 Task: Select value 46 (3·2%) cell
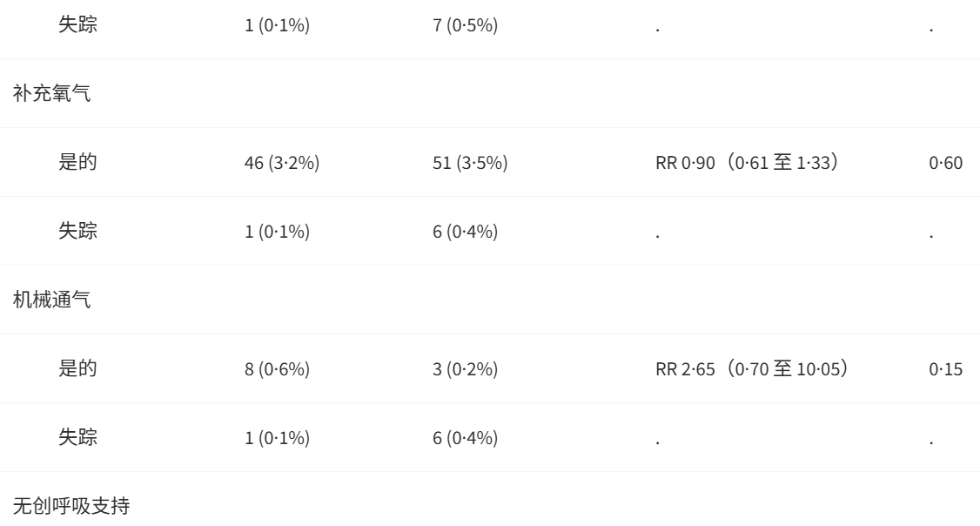pyautogui.click(x=282, y=163)
